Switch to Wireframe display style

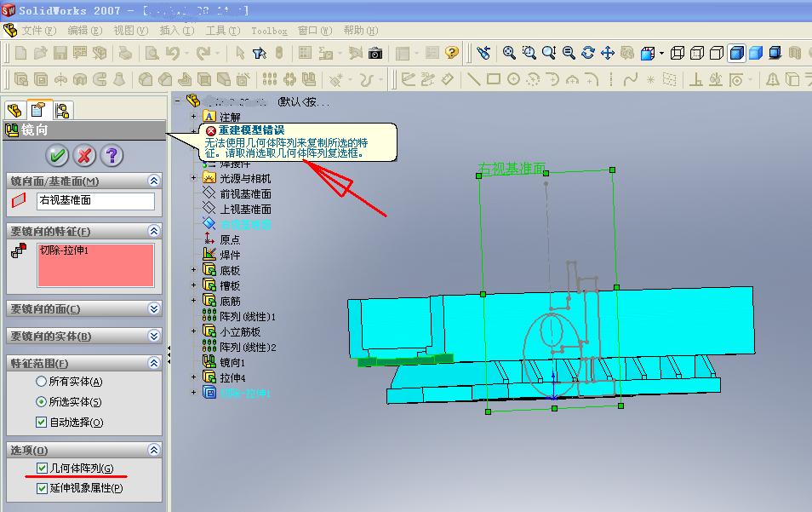tap(678, 53)
